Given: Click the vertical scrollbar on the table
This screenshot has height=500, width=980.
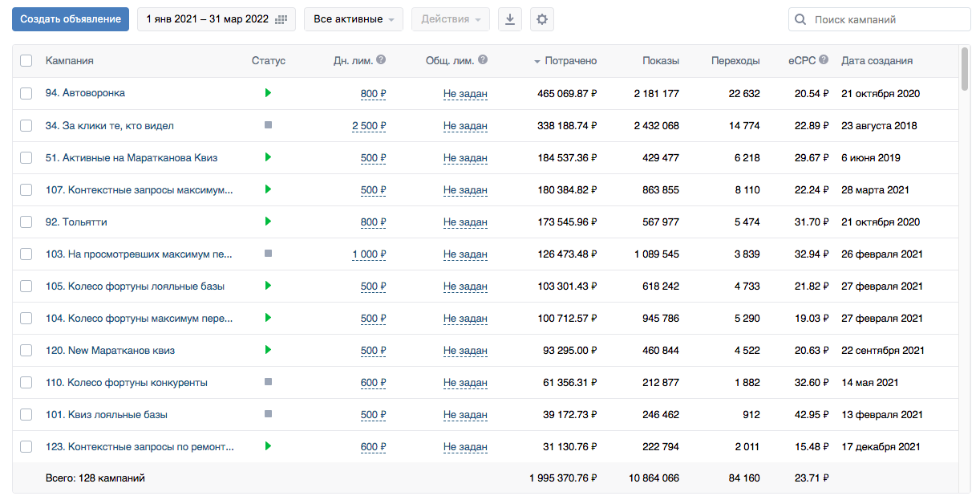Looking at the screenshot, I should (x=965, y=69).
